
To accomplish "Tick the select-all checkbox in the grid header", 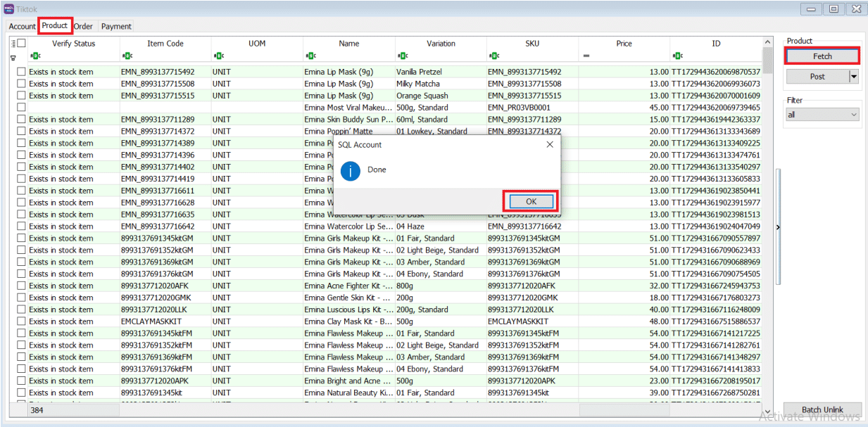I will click(21, 44).
